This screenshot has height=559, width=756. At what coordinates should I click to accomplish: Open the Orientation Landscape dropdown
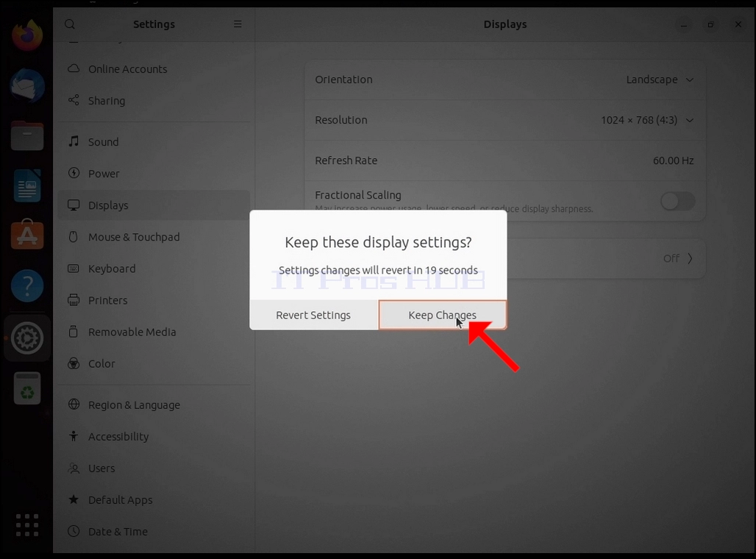pyautogui.click(x=660, y=79)
